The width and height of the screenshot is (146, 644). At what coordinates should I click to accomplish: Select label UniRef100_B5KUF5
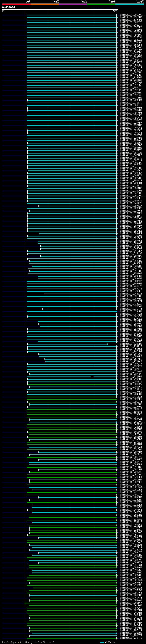pyautogui.click(x=131, y=45)
